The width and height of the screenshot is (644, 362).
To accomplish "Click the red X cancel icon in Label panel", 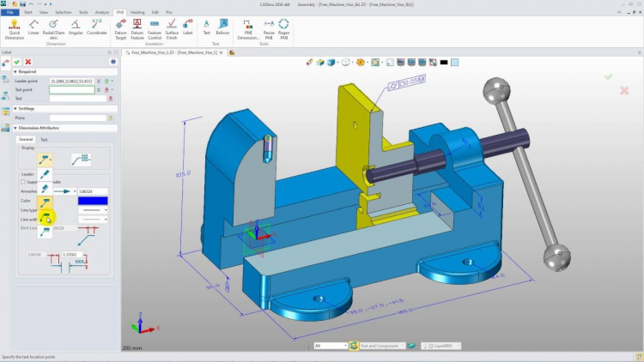I will click(28, 62).
